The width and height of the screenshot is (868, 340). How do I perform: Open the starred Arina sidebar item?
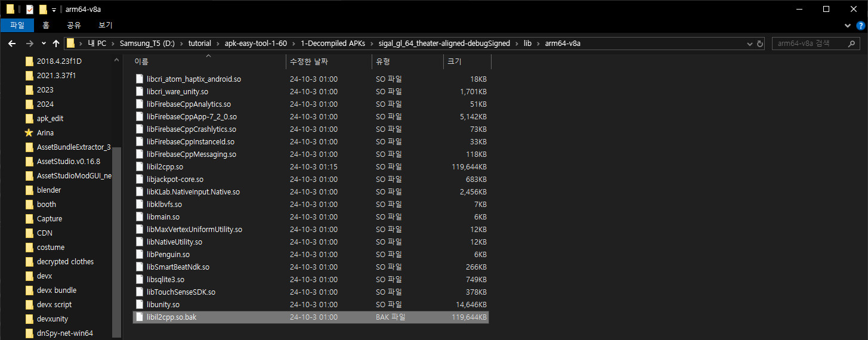(x=45, y=133)
